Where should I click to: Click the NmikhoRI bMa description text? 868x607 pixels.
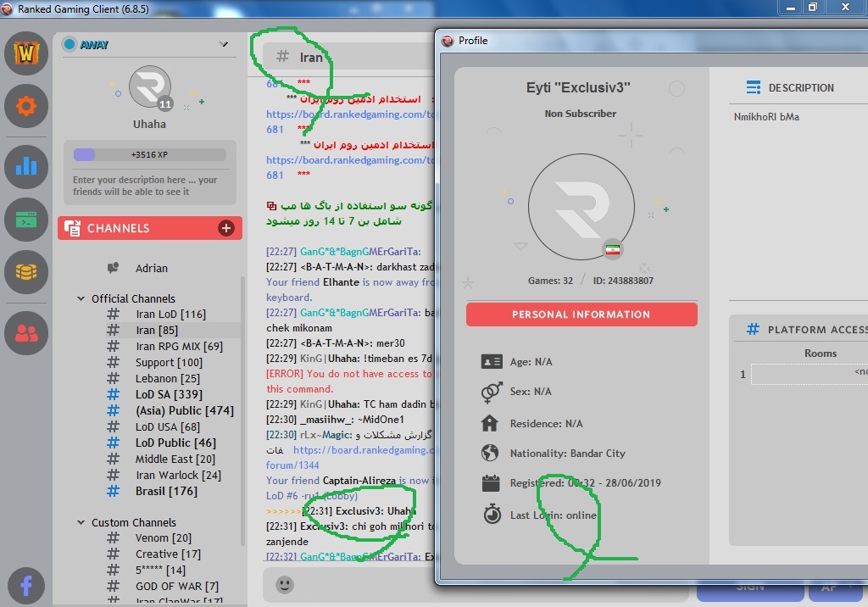pos(766,117)
